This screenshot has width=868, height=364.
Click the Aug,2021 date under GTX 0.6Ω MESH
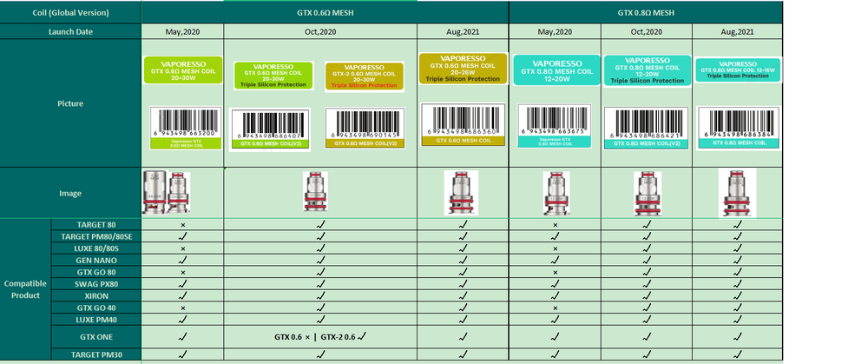click(460, 31)
